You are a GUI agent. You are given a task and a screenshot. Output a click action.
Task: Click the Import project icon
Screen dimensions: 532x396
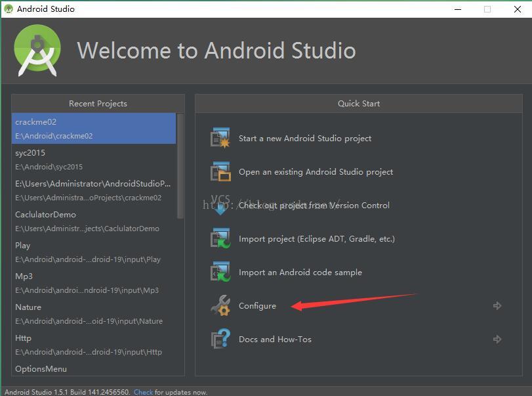[x=220, y=238]
